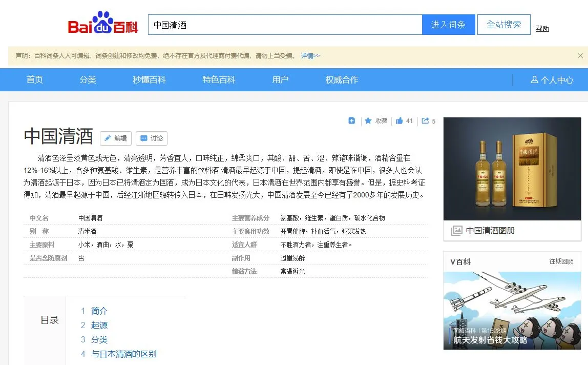Click the 氨基酸，维生素，蛋白质，碳水化合物 value
The height and width of the screenshot is (365, 588).
[x=332, y=218]
